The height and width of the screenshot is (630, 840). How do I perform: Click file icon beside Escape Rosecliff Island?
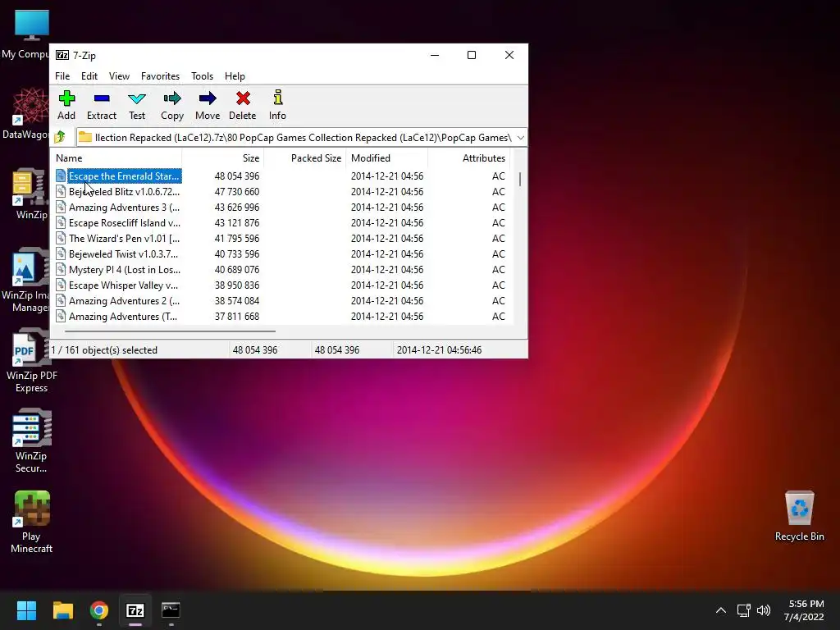[x=61, y=223]
